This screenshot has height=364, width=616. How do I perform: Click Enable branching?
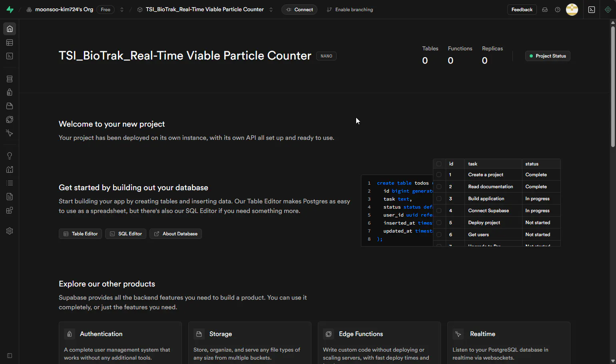coord(350,10)
